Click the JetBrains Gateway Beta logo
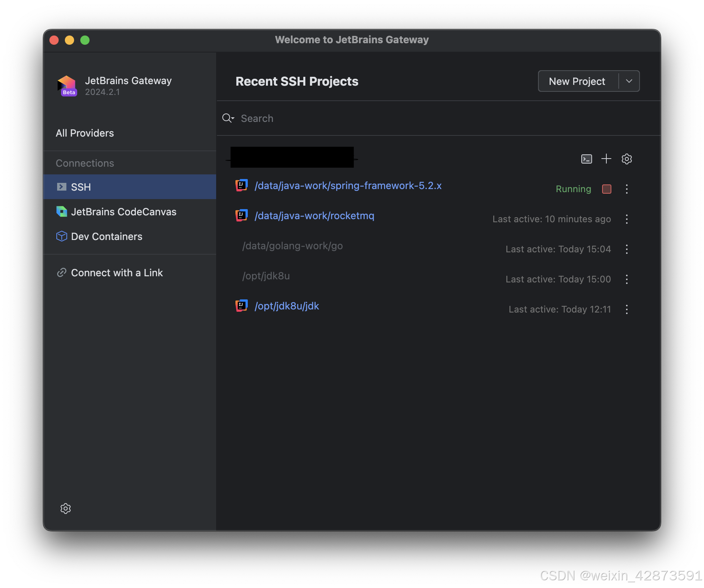 coord(67,86)
